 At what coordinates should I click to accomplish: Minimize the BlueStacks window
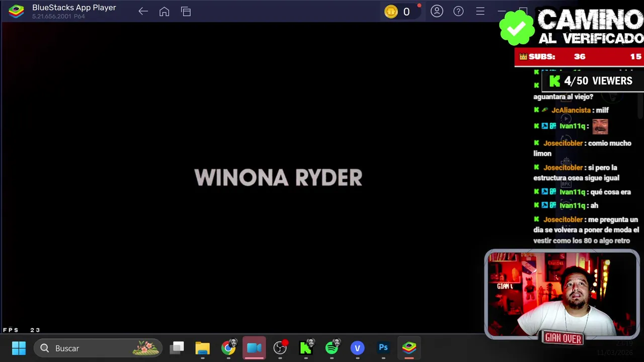pyautogui.click(x=502, y=11)
